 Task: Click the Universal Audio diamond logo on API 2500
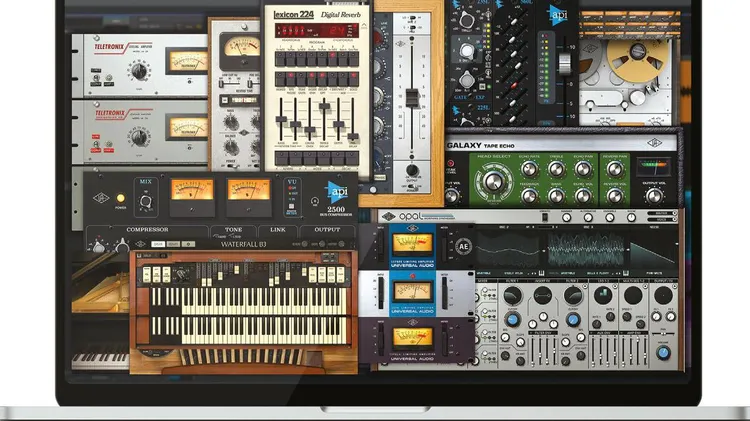(101, 198)
